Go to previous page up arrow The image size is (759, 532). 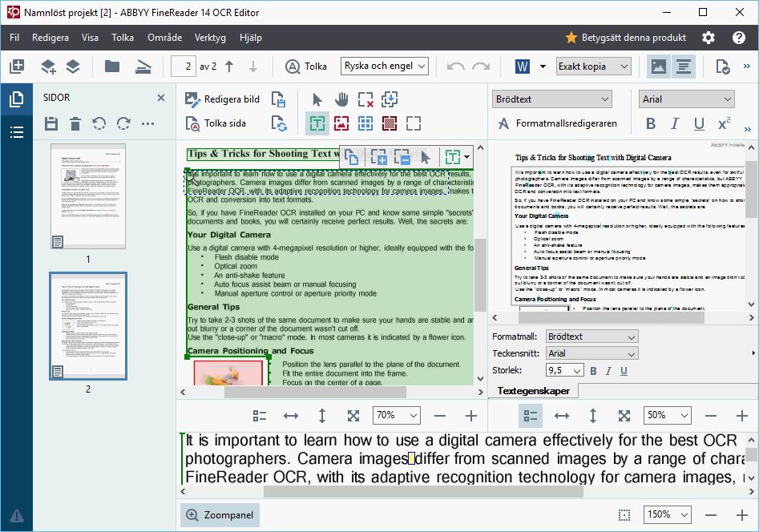point(229,66)
